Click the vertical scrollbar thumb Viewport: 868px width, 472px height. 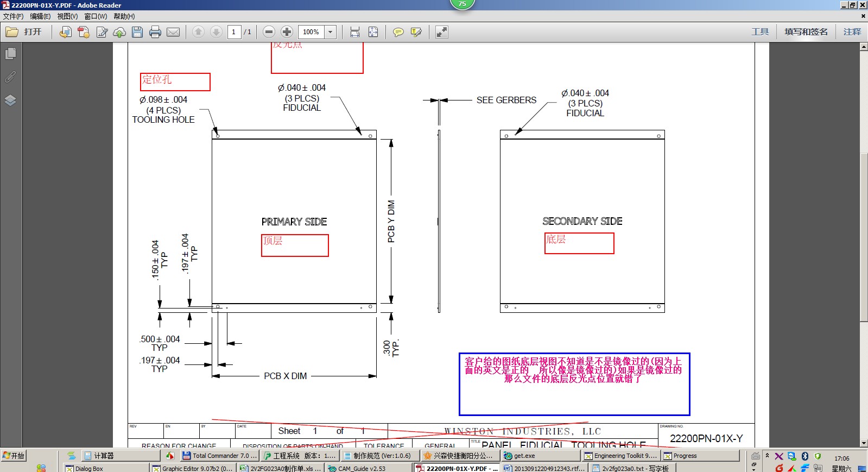[863, 238]
